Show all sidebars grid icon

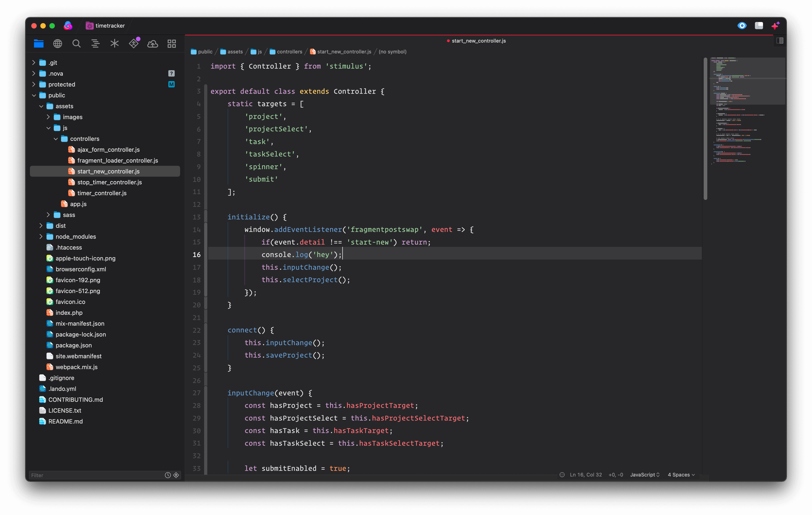(172, 43)
